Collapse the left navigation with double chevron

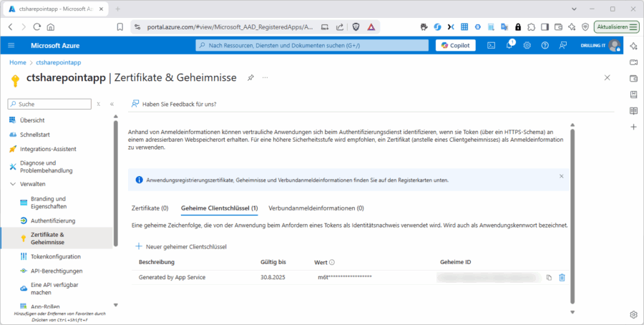tap(112, 105)
